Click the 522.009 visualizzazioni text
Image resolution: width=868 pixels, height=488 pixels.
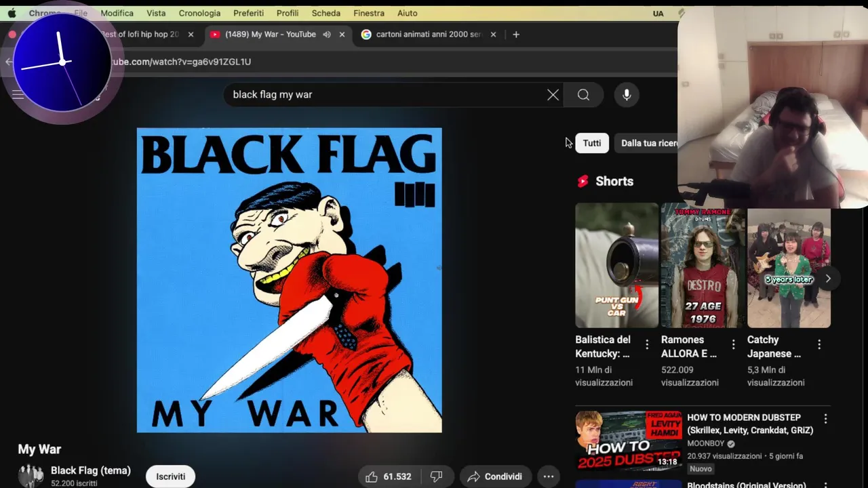[690, 376]
